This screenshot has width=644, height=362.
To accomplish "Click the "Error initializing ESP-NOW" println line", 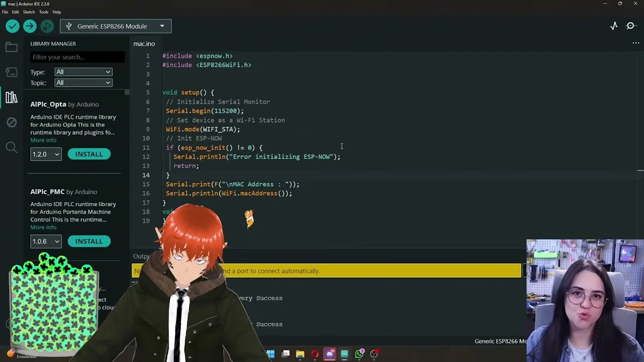I will (x=257, y=157).
